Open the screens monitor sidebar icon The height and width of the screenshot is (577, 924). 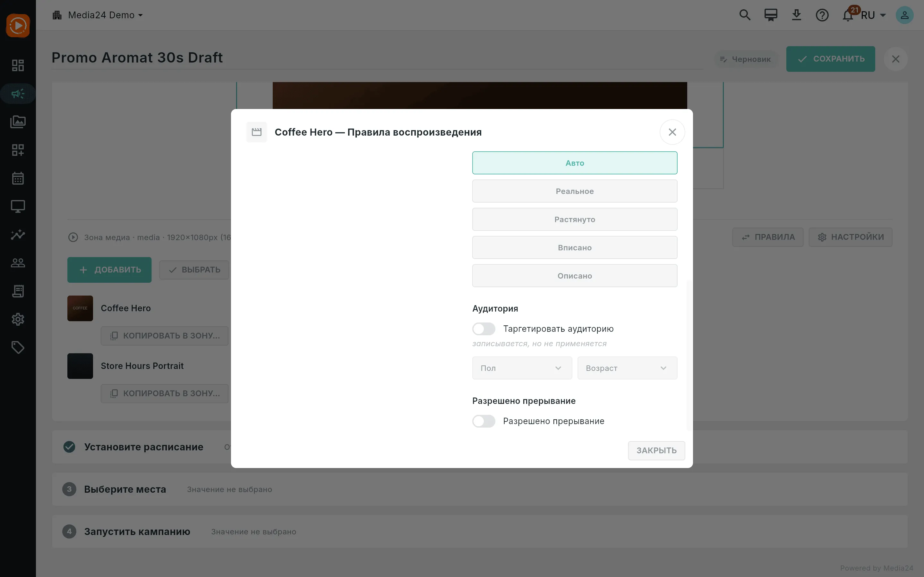click(x=18, y=206)
